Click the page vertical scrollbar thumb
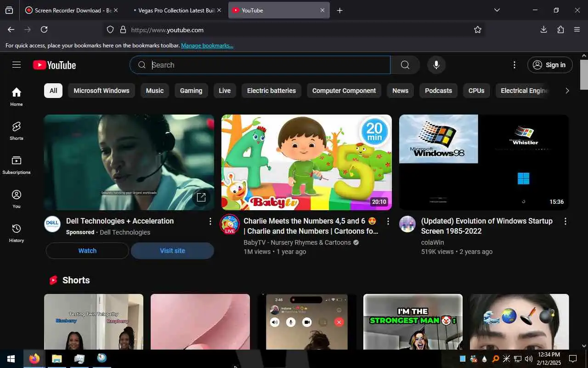The height and width of the screenshot is (368, 588). [584, 75]
